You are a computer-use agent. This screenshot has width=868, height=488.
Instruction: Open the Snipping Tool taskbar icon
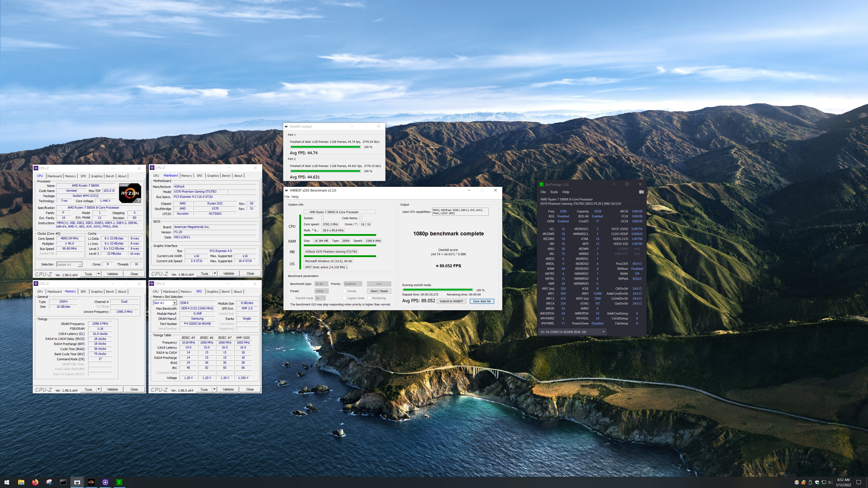[49, 482]
